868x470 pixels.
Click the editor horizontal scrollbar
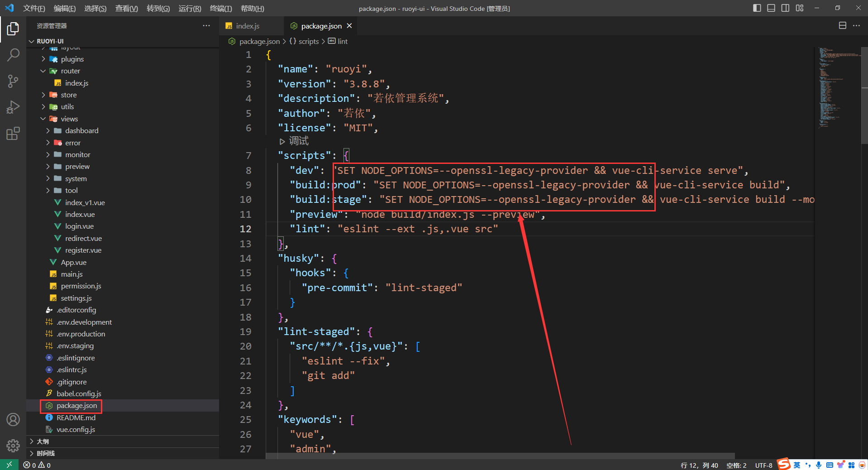(500, 456)
